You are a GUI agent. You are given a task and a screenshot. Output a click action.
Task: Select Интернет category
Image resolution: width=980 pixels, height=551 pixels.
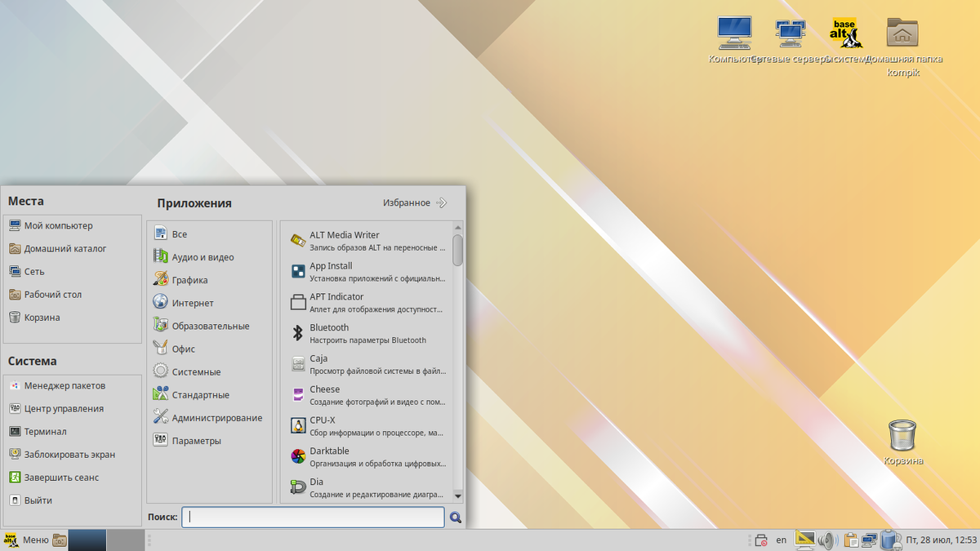click(209, 303)
